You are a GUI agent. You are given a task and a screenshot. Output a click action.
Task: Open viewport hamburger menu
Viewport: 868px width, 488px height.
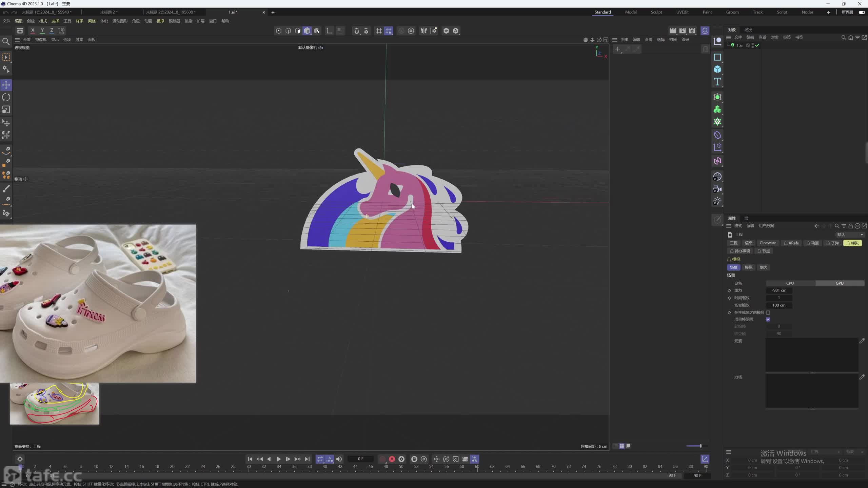pyautogui.click(x=17, y=40)
